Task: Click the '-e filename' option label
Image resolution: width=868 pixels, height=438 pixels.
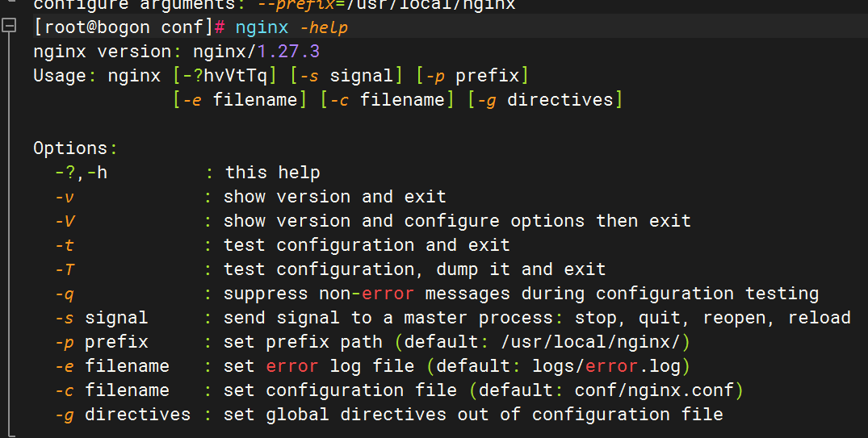Action: click(111, 366)
